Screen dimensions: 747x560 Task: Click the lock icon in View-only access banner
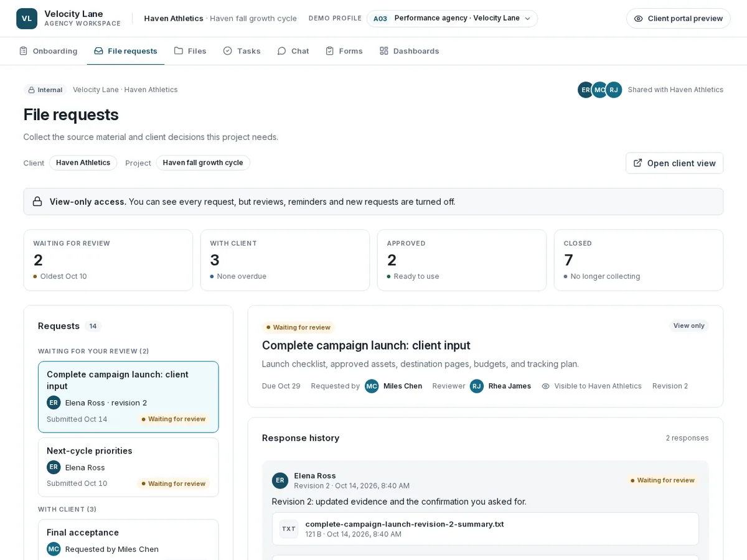point(37,202)
